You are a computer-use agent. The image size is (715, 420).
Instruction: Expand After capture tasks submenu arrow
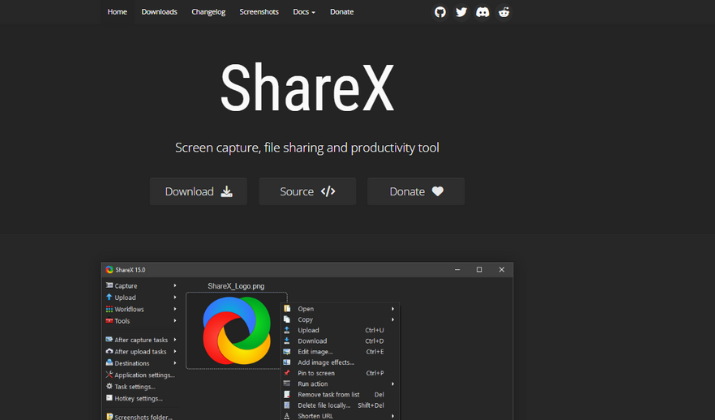[175, 340]
